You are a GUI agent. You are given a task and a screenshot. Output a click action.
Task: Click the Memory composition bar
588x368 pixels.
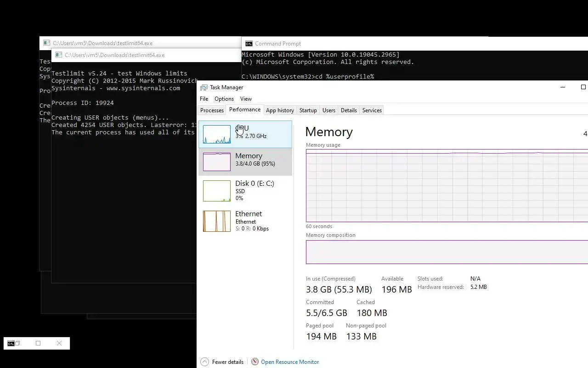pos(447,252)
